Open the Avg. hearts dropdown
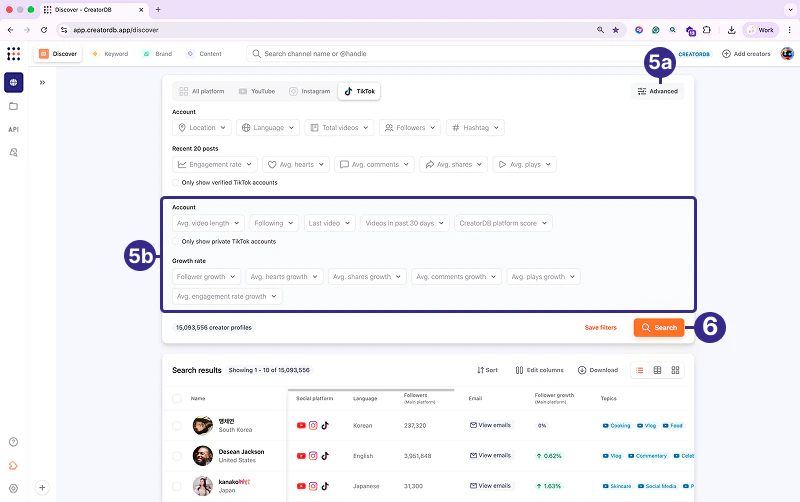The width and height of the screenshot is (800, 502). tap(296, 164)
